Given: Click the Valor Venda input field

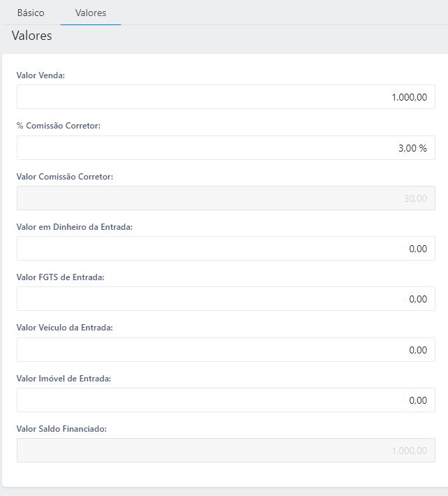Looking at the screenshot, I should [x=226, y=97].
